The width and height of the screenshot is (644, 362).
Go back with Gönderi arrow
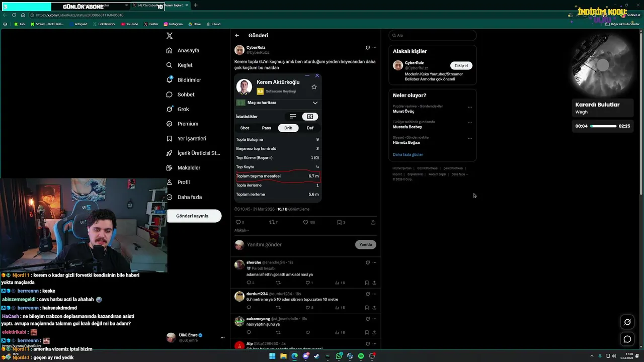pyautogui.click(x=237, y=35)
